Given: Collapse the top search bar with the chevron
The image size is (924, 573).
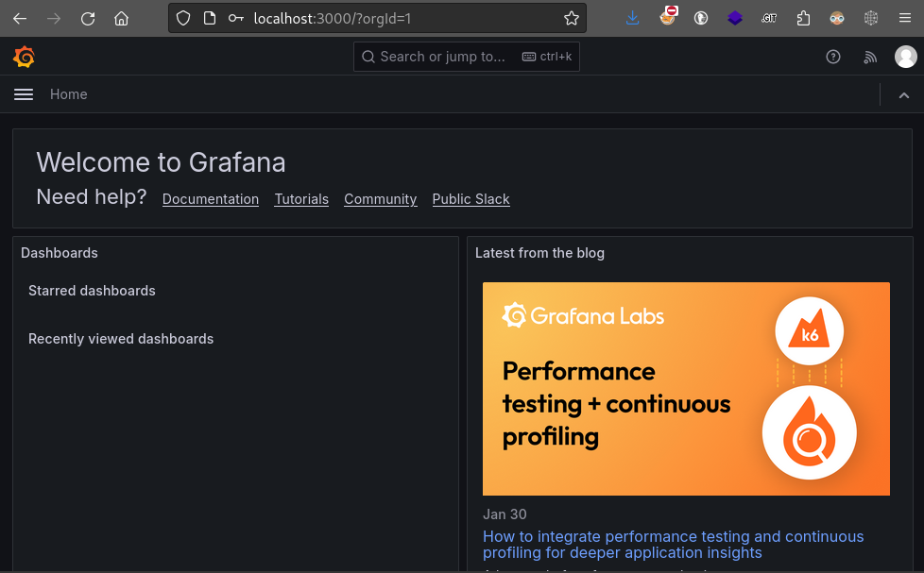Looking at the screenshot, I should tap(903, 94).
